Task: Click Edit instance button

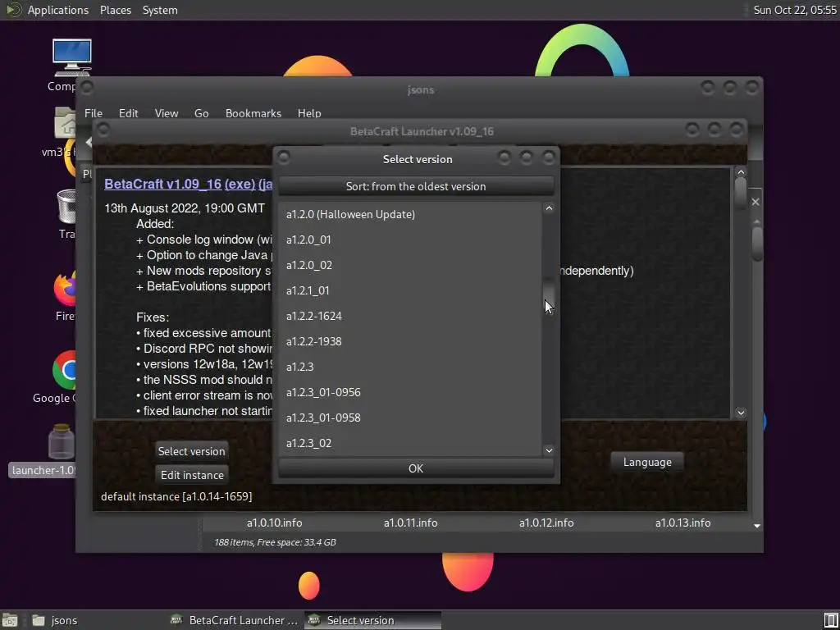Action: click(x=192, y=475)
